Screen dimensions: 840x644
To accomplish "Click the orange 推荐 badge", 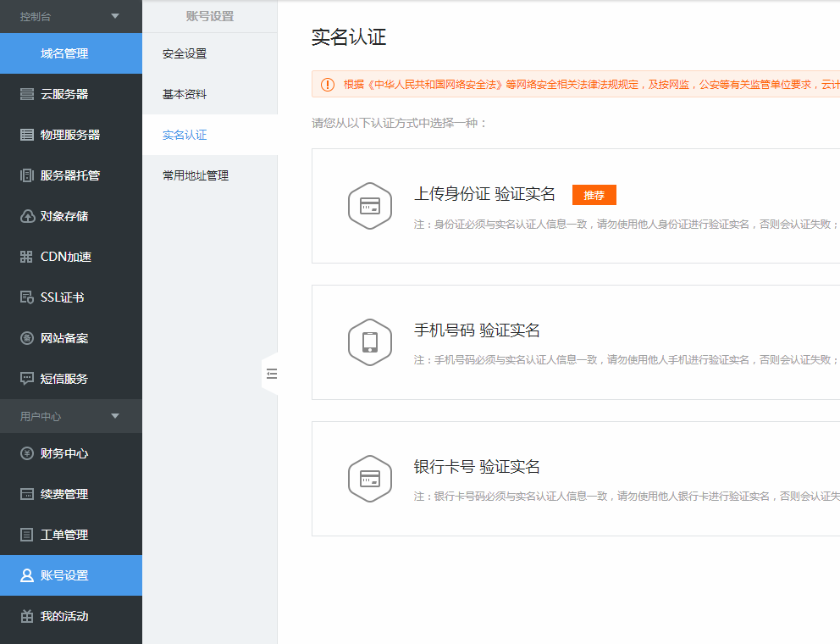I will [x=594, y=195].
